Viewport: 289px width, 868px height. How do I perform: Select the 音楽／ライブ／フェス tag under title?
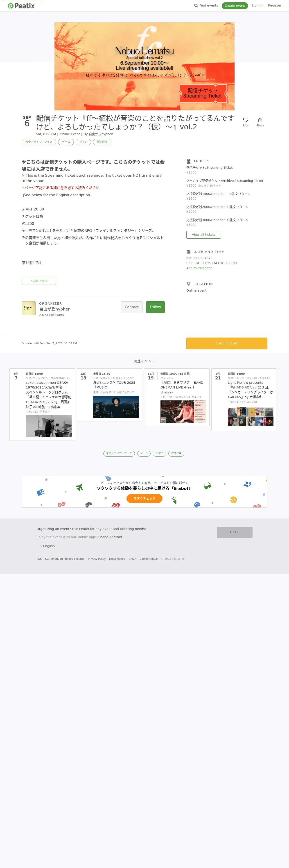coord(39,142)
